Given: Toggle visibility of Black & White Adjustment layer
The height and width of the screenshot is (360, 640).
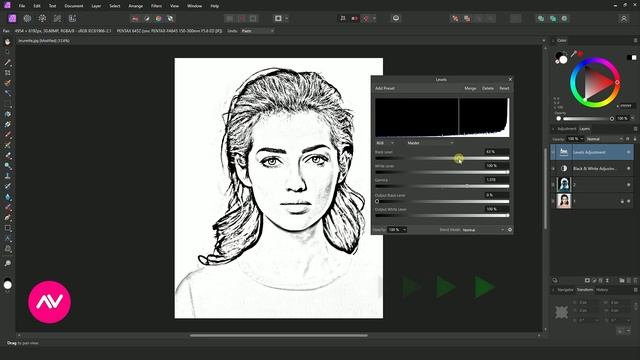Looking at the screenshot, I should pyautogui.click(x=629, y=168).
